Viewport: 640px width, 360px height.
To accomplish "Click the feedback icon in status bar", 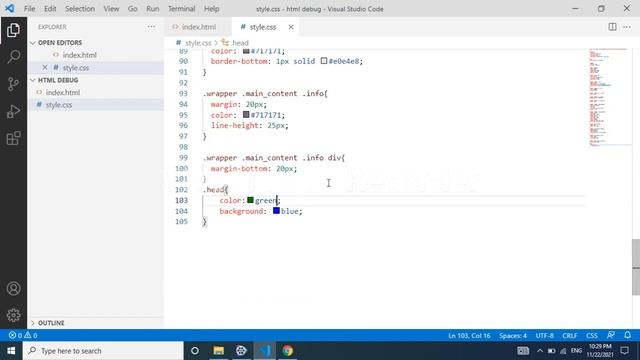I will tap(611, 335).
